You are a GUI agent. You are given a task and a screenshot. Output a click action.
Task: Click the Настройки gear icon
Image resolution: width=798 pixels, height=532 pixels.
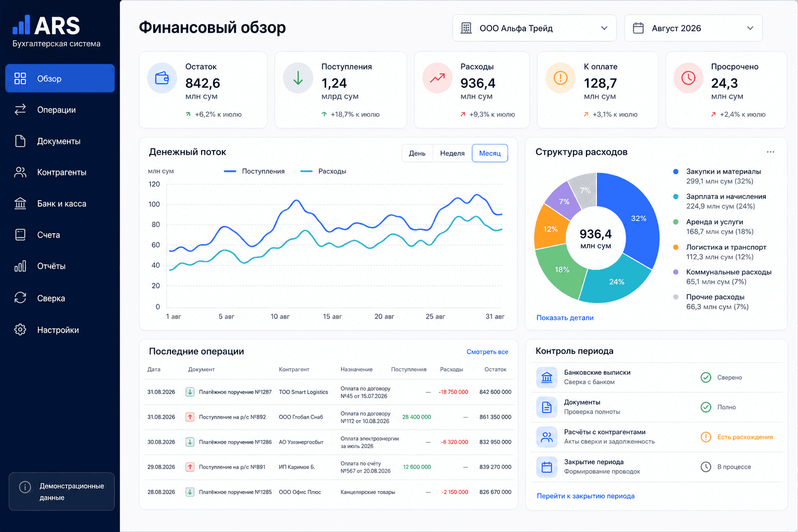pos(20,330)
